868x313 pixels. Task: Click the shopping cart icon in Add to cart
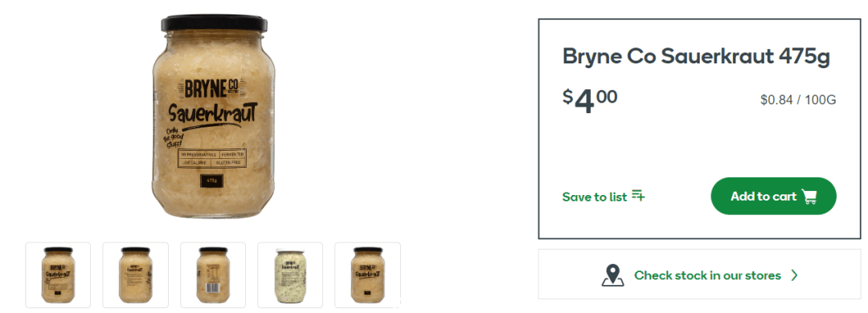809,197
